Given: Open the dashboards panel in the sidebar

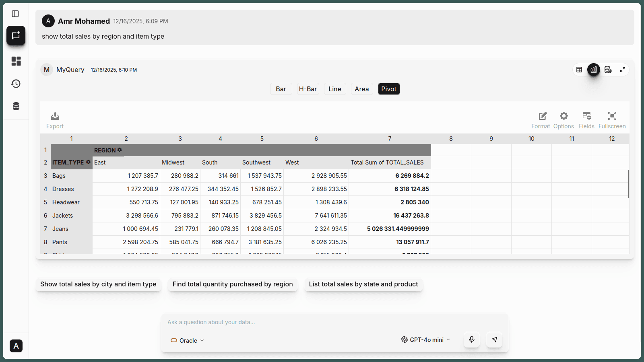Looking at the screenshot, I should tap(16, 61).
